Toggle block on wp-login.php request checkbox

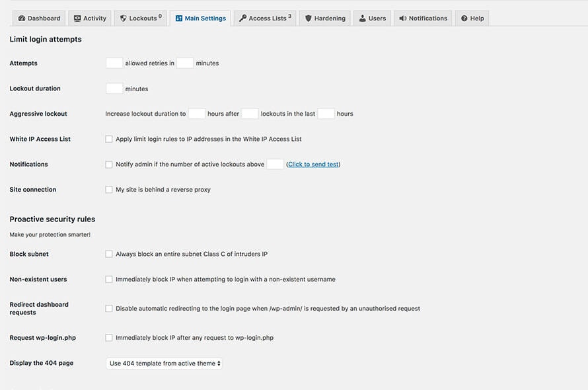point(109,338)
